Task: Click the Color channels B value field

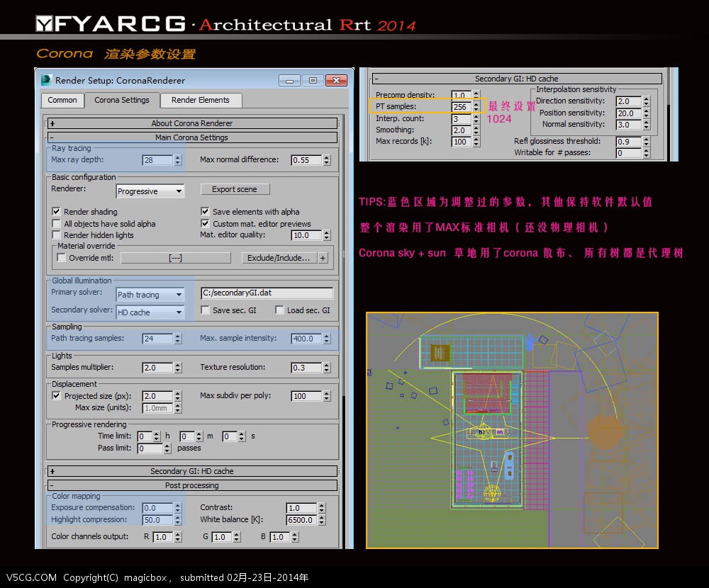Action: coord(280,537)
